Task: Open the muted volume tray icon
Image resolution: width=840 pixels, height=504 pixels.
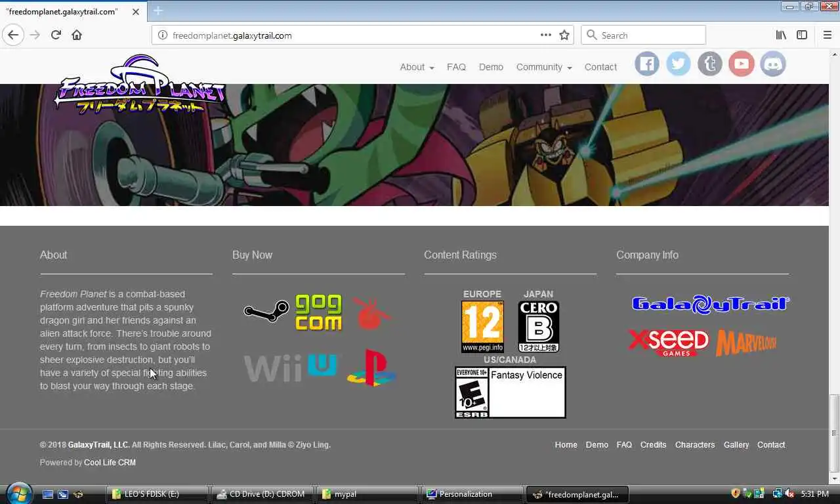Action: click(789, 493)
